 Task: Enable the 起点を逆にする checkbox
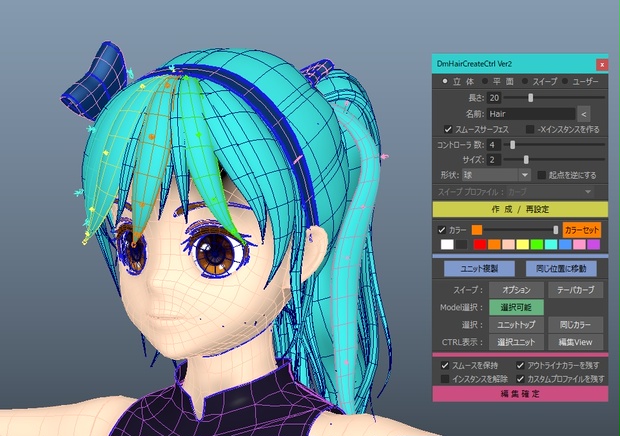click(x=542, y=175)
